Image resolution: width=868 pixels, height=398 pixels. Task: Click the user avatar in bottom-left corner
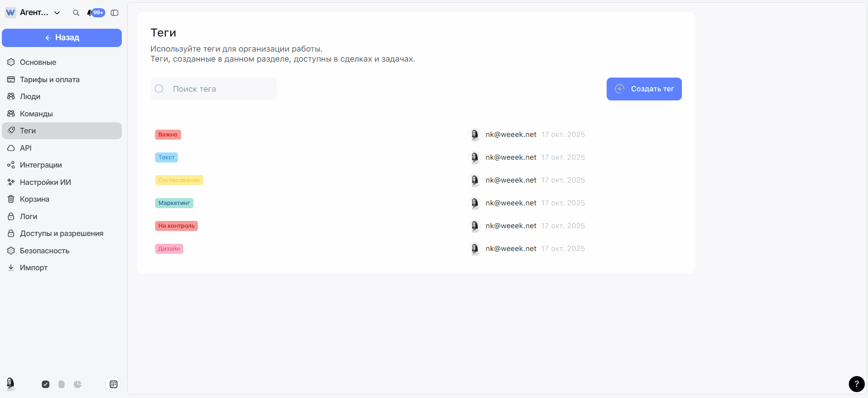click(x=10, y=383)
